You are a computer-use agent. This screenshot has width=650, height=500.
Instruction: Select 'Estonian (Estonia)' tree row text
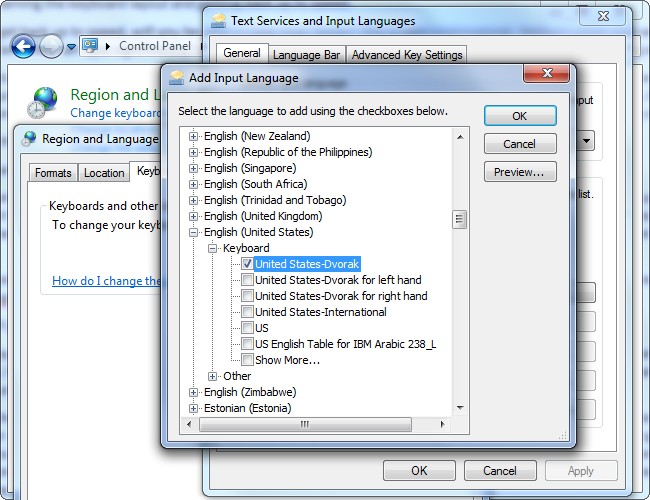[247, 408]
